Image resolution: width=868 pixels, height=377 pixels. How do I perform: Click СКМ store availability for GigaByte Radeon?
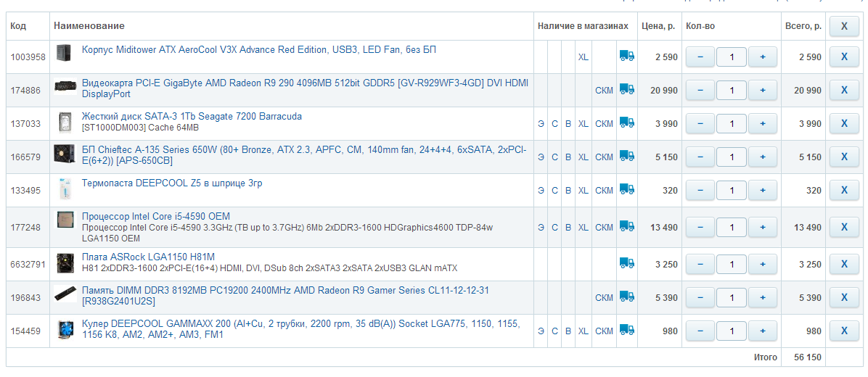pyautogui.click(x=604, y=90)
